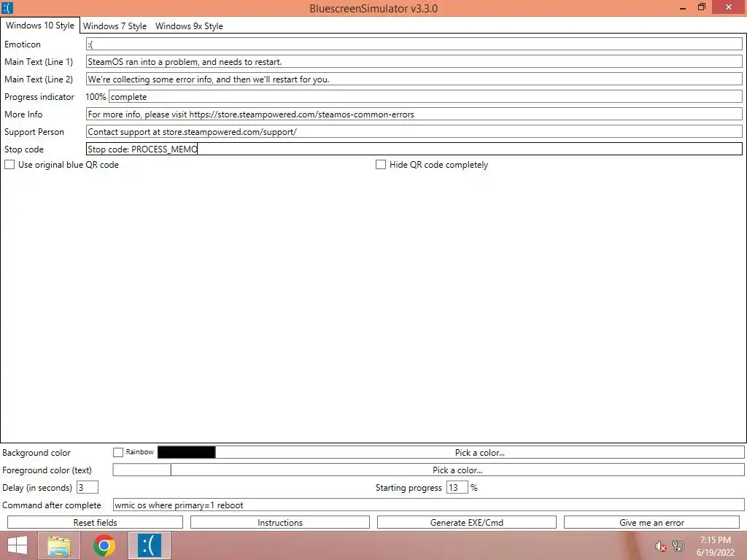747x560 pixels.
Task: Click the Starting progress percent field
Action: point(457,488)
